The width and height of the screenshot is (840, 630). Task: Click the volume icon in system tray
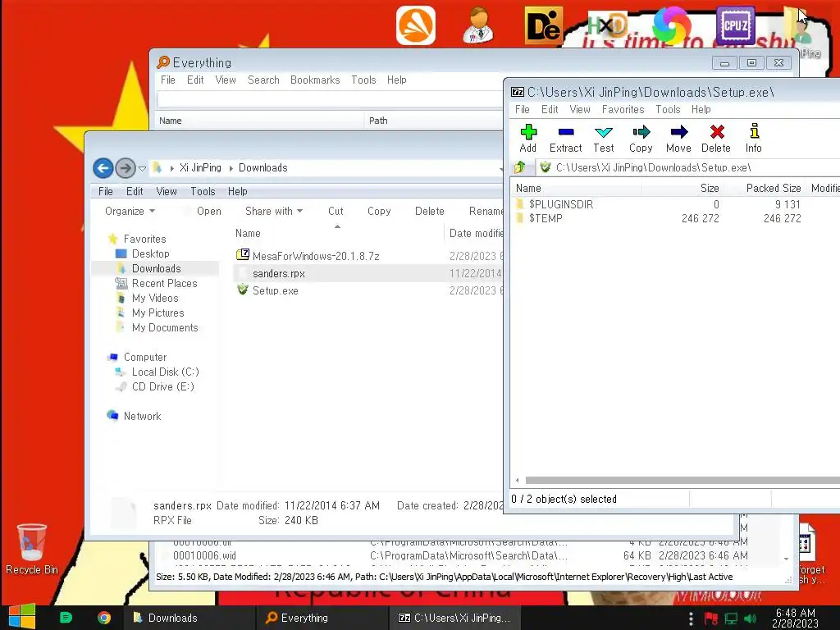[751, 619]
